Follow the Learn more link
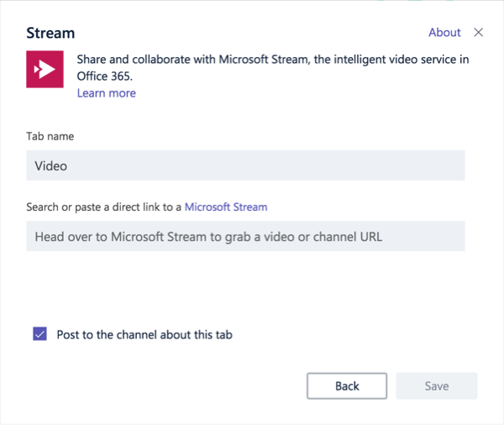The height and width of the screenshot is (425, 504). coord(107,93)
